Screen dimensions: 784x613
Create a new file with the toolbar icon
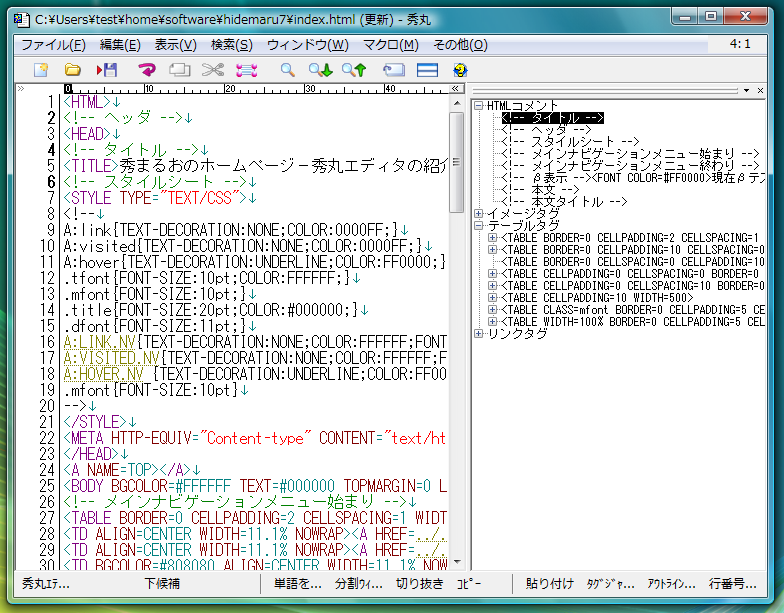pos(40,70)
